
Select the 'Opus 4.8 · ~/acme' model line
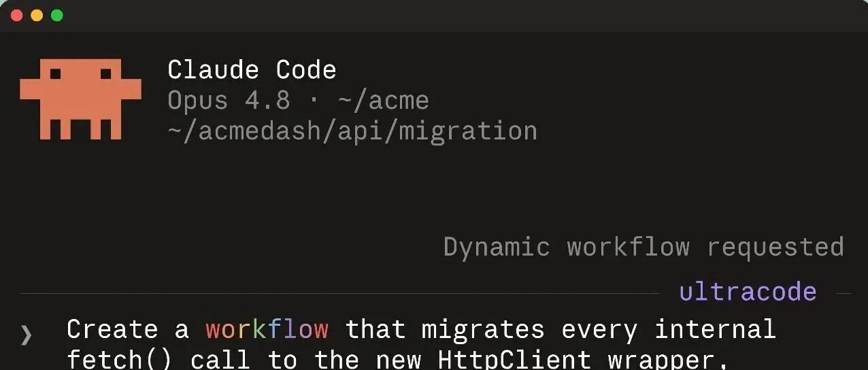(x=298, y=101)
